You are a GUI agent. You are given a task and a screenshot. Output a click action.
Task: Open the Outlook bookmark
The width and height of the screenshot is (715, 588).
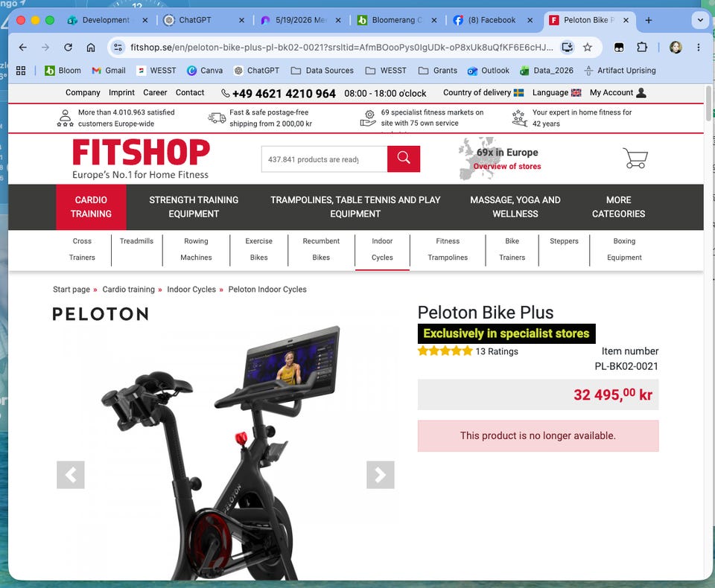tap(488, 71)
